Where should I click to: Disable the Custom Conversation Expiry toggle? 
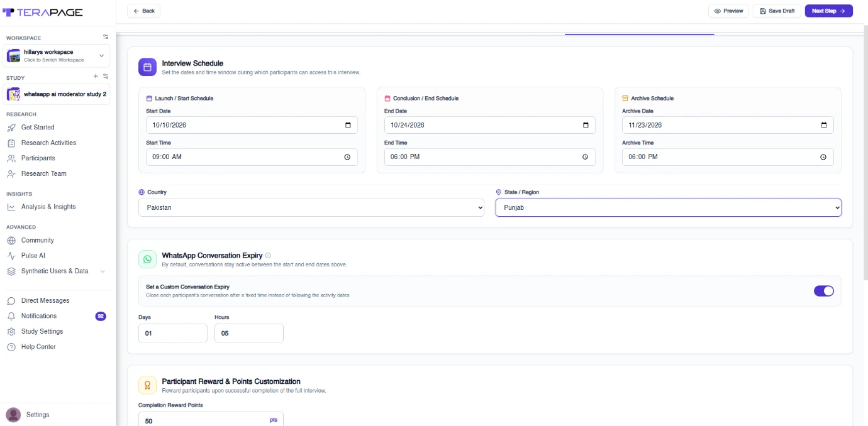(x=824, y=291)
